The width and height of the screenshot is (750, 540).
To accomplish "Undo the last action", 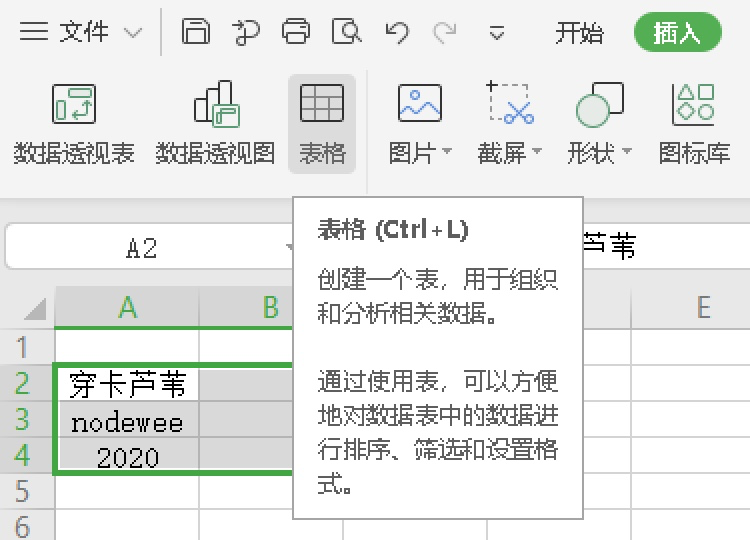I will (x=397, y=32).
